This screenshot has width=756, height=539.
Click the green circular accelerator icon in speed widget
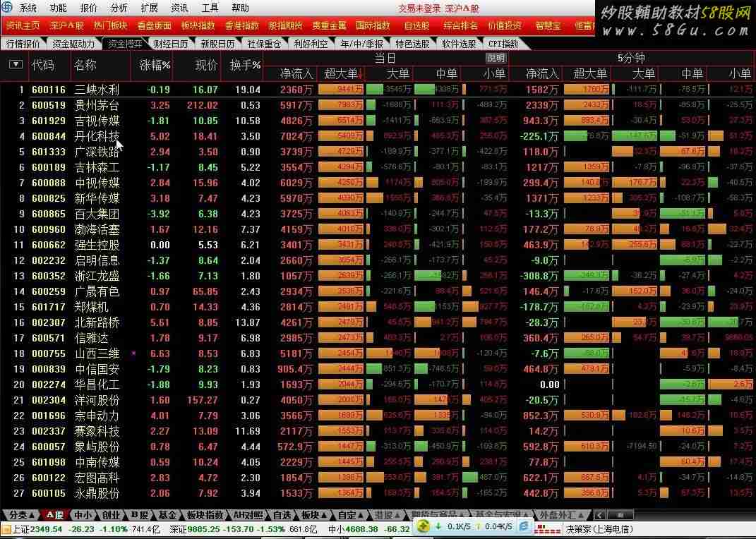click(423, 527)
